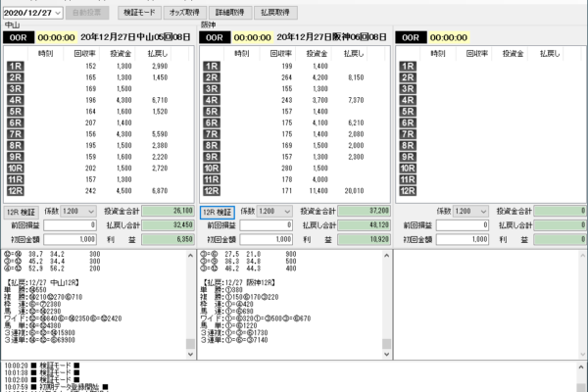Select the 9R race badge in 阪神 panel
588x392 pixels.
coord(212,157)
